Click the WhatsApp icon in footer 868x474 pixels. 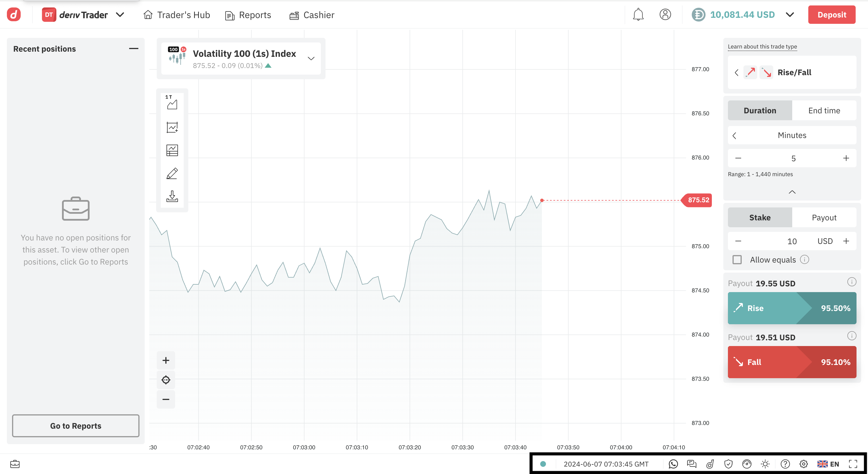673,464
